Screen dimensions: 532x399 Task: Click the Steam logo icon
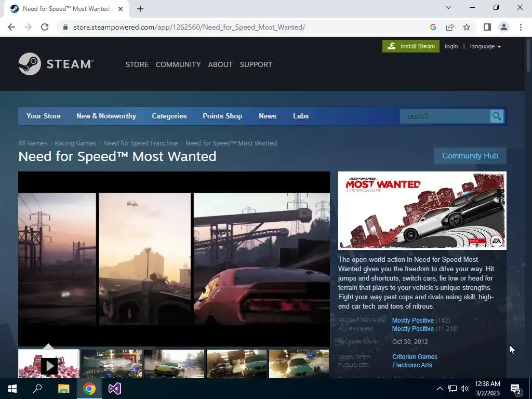point(30,64)
